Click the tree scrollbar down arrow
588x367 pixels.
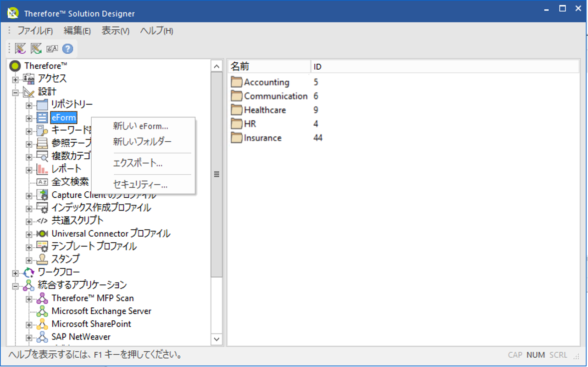tap(216, 339)
